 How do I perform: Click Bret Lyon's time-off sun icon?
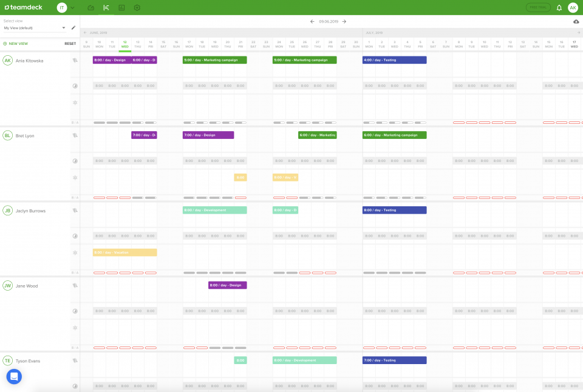coord(75,178)
